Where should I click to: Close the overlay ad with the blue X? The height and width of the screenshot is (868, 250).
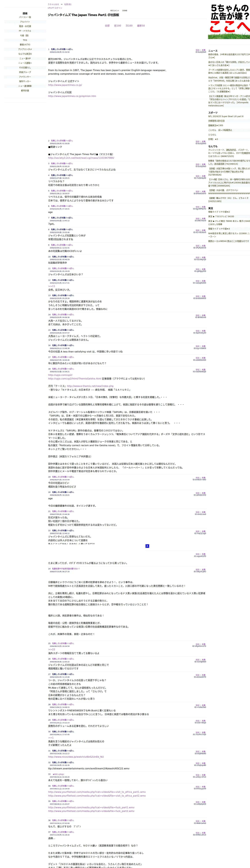click(x=147, y=546)
